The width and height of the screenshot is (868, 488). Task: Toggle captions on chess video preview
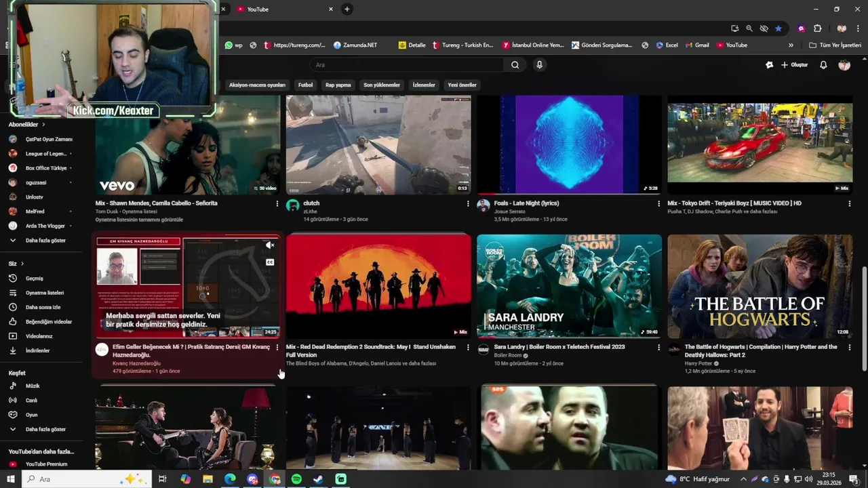click(x=270, y=262)
